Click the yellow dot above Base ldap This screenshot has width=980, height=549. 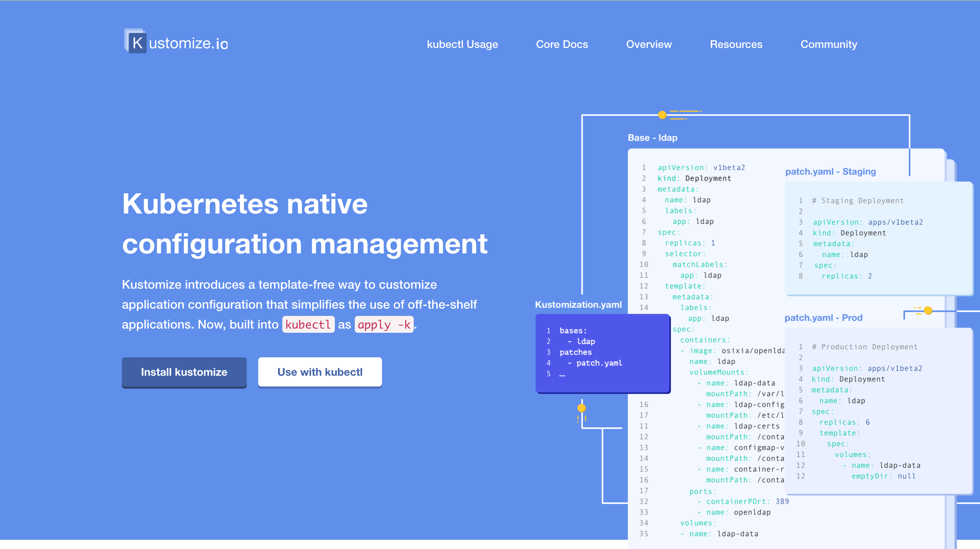coord(662,115)
